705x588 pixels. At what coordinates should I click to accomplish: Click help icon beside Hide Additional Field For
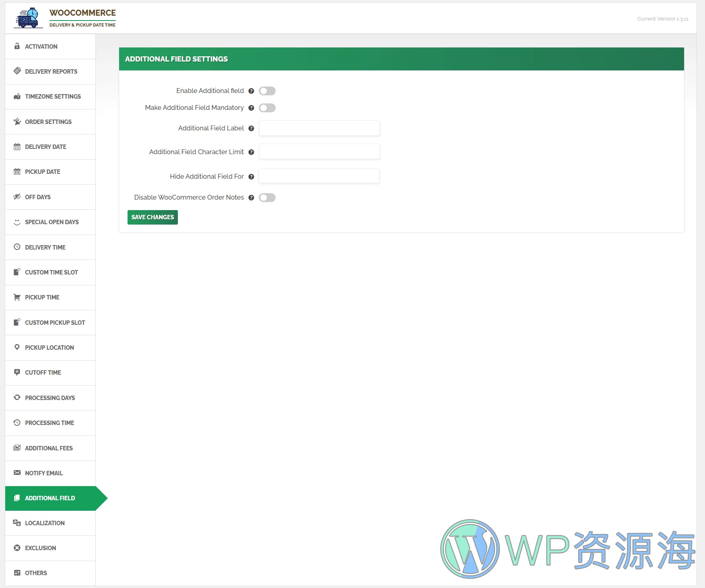pos(251,177)
